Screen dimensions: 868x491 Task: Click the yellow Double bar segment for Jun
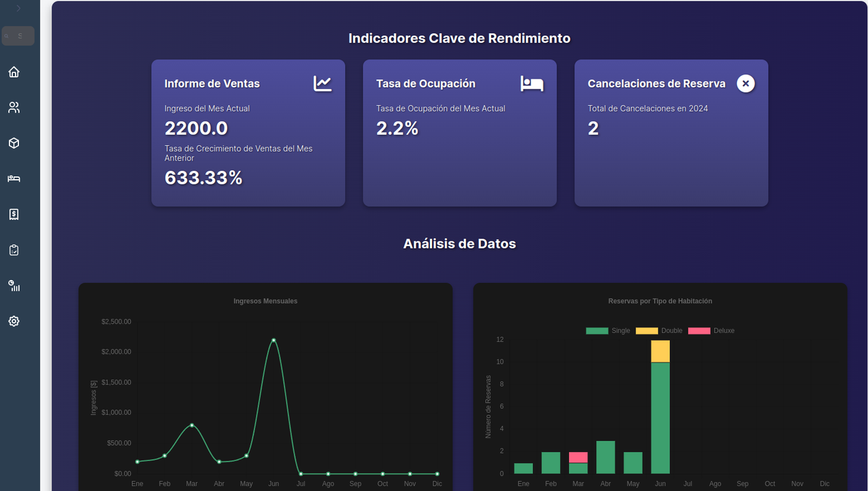click(x=660, y=351)
